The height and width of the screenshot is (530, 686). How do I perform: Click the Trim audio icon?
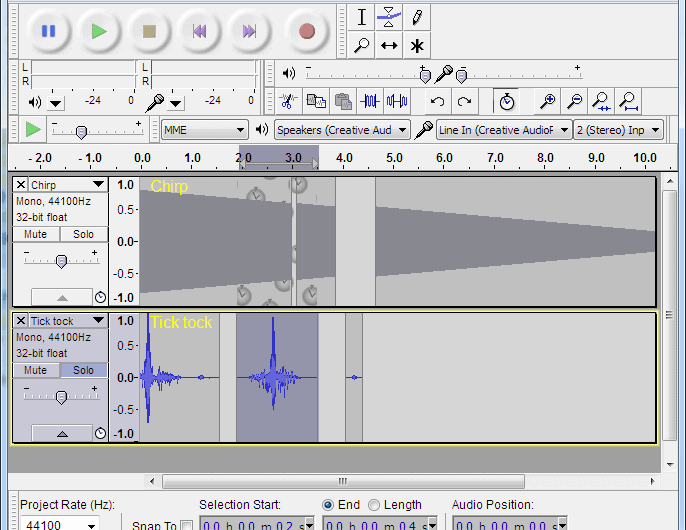pos(370,102)
